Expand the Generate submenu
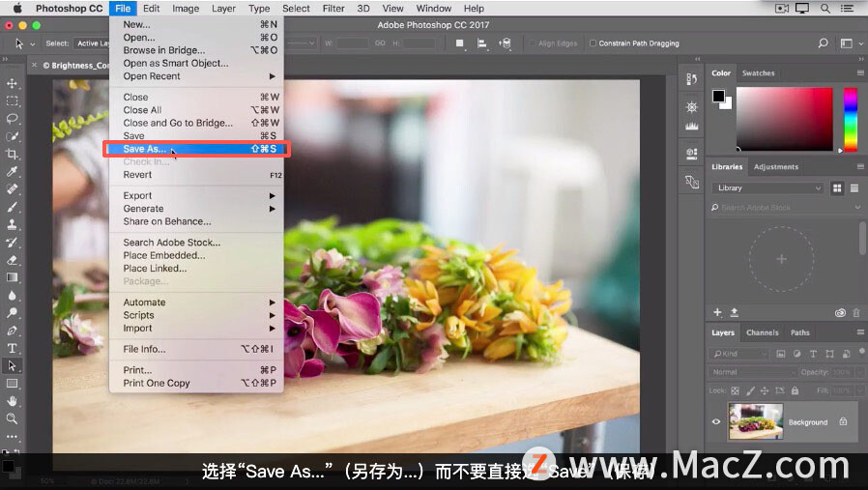Image resolution: width=868 pixels, height=490 pixels. pos(197,209)
